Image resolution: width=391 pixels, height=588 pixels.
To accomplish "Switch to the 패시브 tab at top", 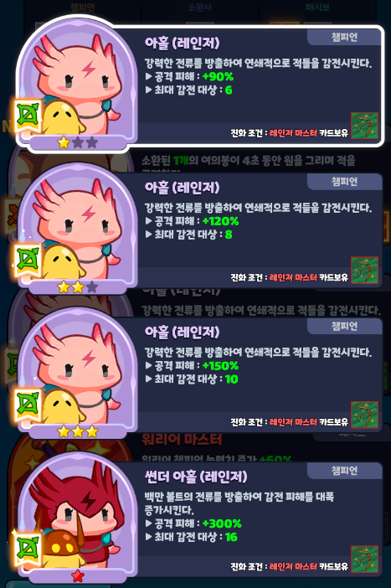I will click(x=317, y=8).
